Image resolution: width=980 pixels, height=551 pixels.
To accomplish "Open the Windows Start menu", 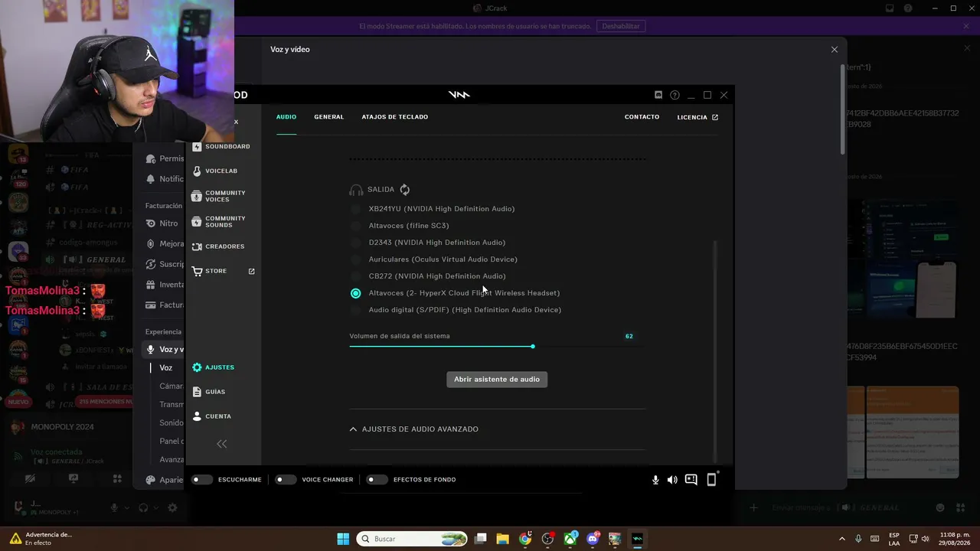I will coord(343,539).
